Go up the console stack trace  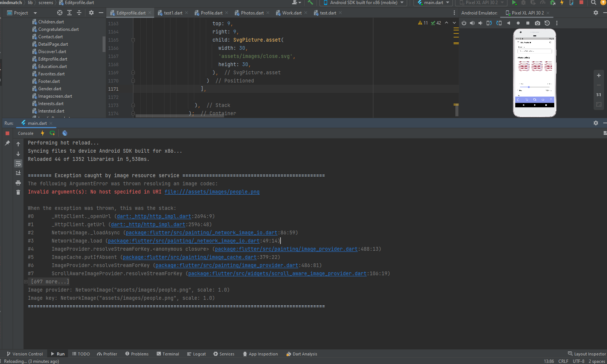[18, 144]
